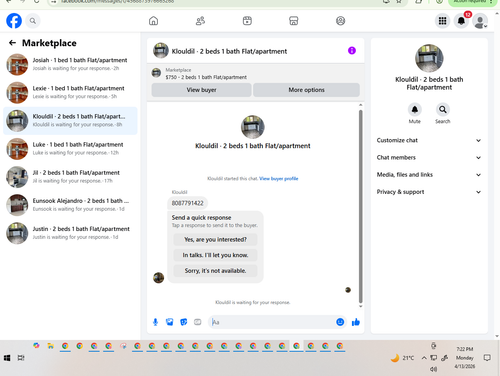500x376 pixels.
Task: Attach a file using the photo icon
Action: point(170,322)
